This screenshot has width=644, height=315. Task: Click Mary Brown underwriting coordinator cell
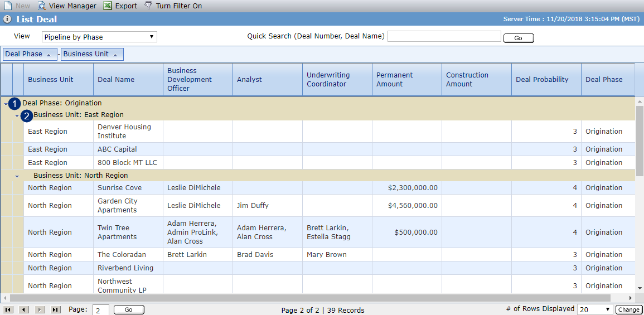pyautogui.click(x=337, y=255)
